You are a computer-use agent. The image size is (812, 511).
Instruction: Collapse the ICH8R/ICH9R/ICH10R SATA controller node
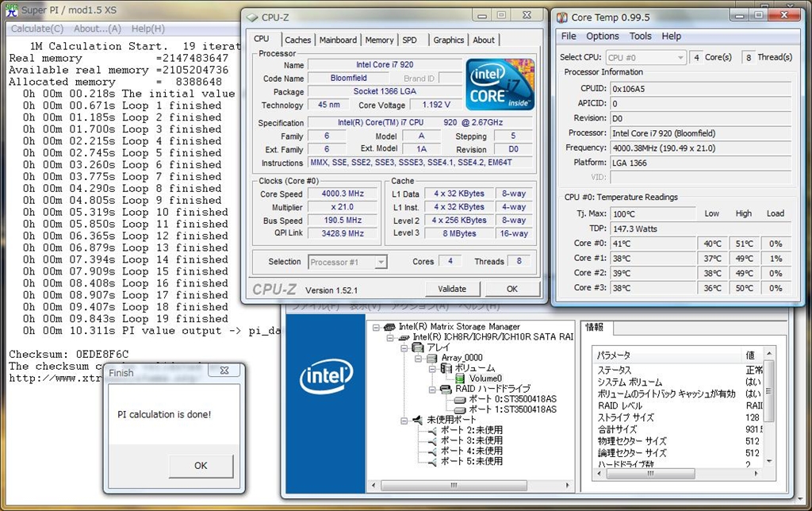point(391,338)
